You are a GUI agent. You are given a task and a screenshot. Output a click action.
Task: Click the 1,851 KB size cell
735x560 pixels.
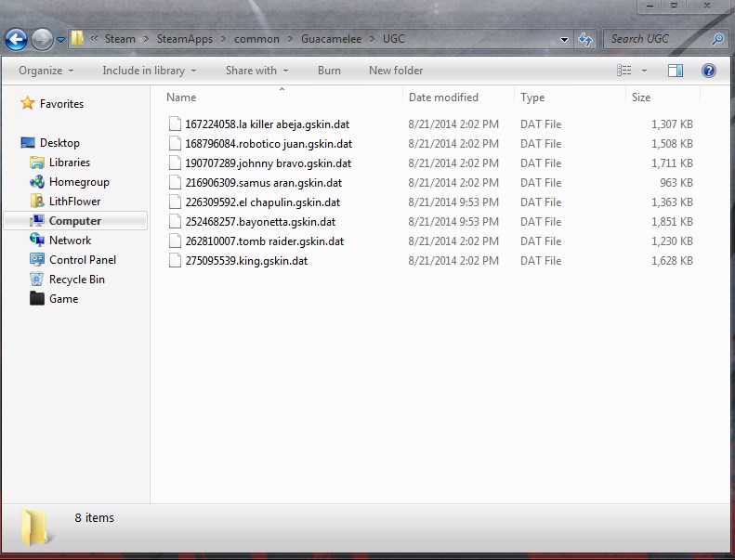tap(672, 222)
